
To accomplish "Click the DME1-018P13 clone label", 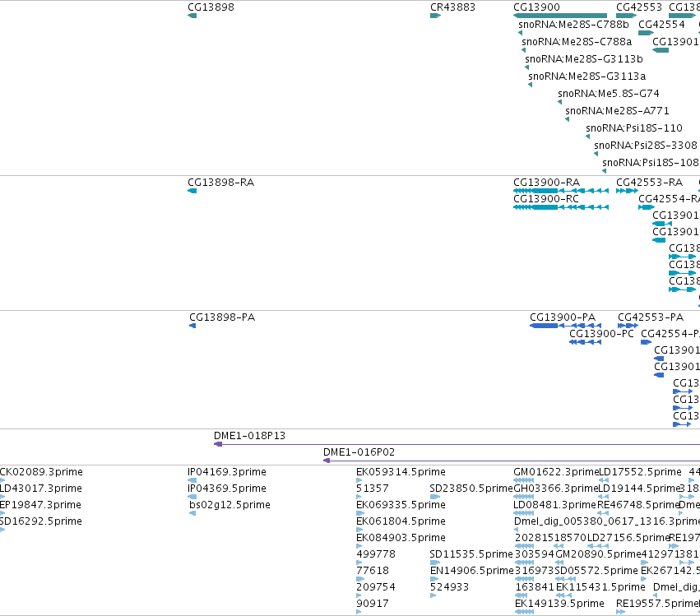I will 249,436.
